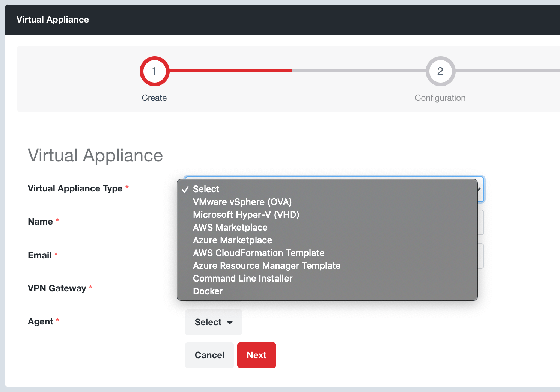The image size is (560, 392).
Task: Pick Command Line Installer option
Action: point(327,279)
